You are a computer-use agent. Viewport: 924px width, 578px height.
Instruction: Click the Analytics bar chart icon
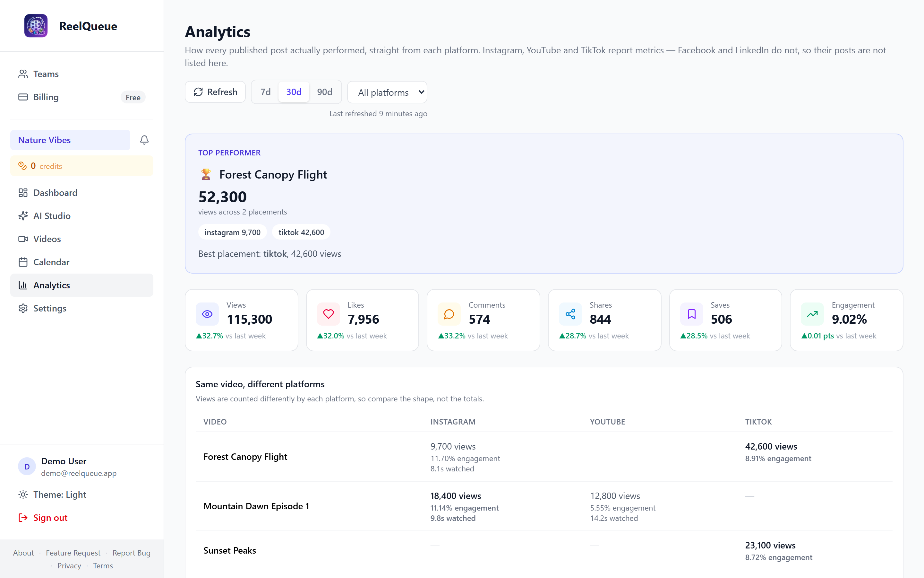tap(23, 285)
